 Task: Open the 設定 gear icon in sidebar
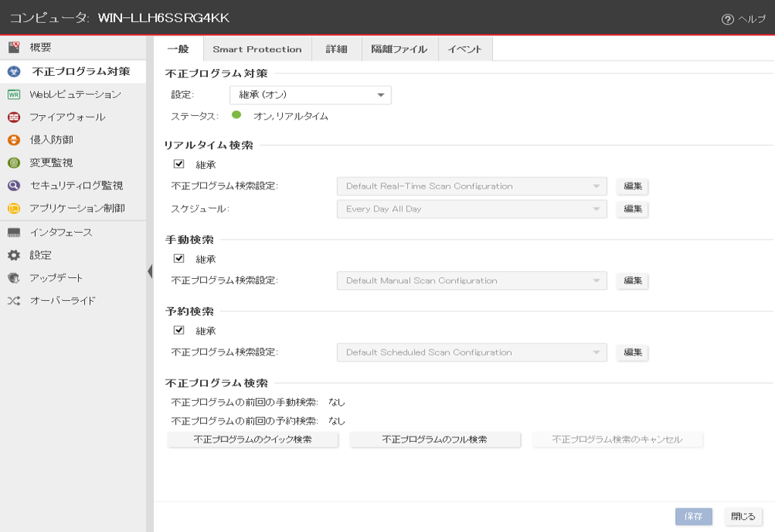tap(14, 255)
